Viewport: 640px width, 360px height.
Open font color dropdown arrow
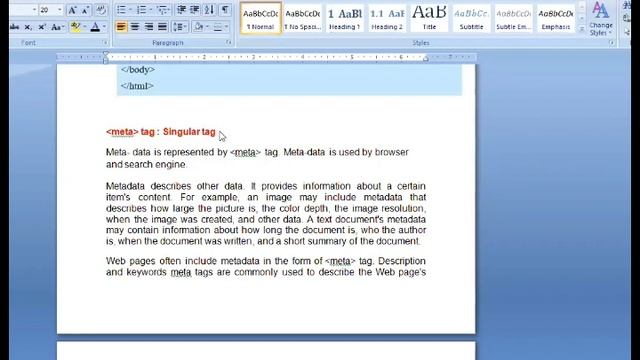point(104,27)
